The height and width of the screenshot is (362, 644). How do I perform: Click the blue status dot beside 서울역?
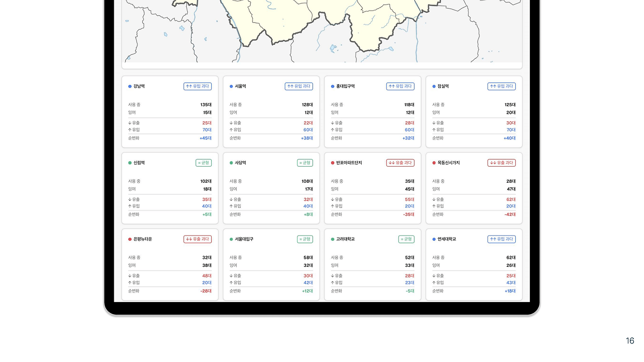(x=231, y=87)
